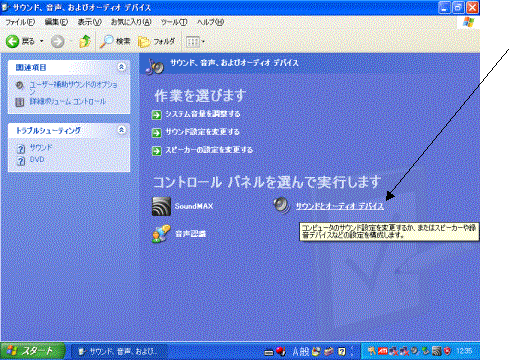Open the DVD troubleshooting help link

point(37,160)
